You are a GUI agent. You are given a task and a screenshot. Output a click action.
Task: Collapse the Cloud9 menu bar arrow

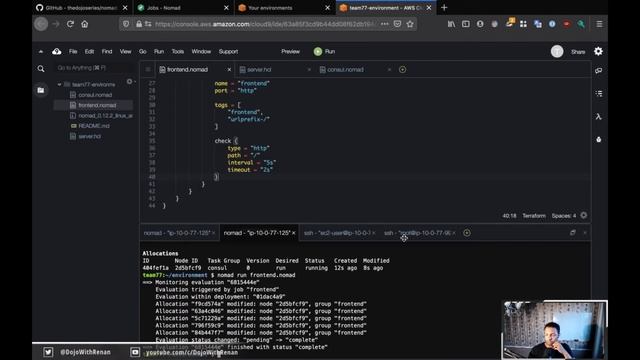(x=41, y=51)
